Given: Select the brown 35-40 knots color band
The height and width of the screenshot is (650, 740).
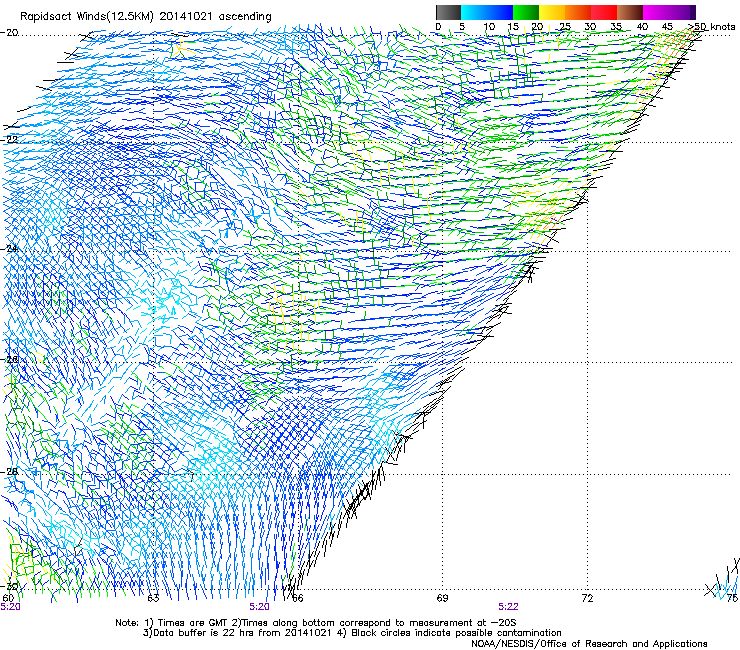Looking at the screenshot, I should tap(630, 12).
